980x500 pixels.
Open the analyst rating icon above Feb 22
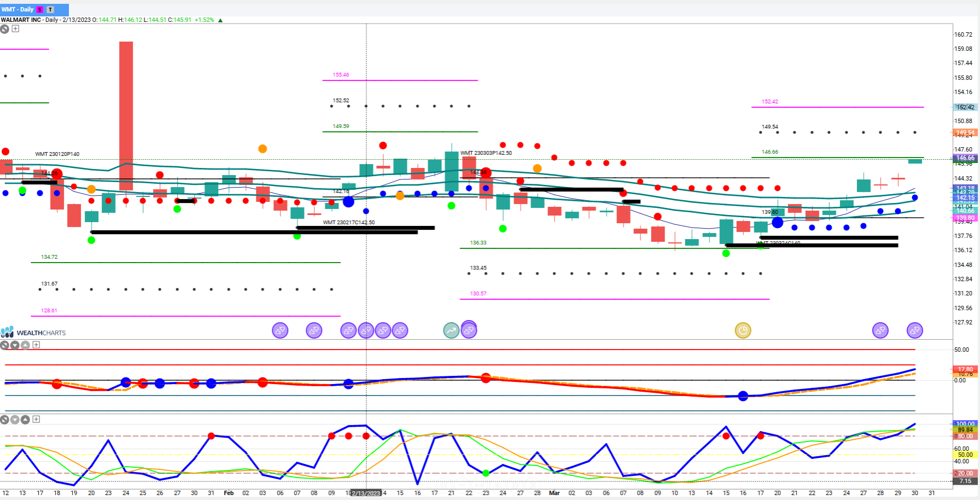point(469,330)
